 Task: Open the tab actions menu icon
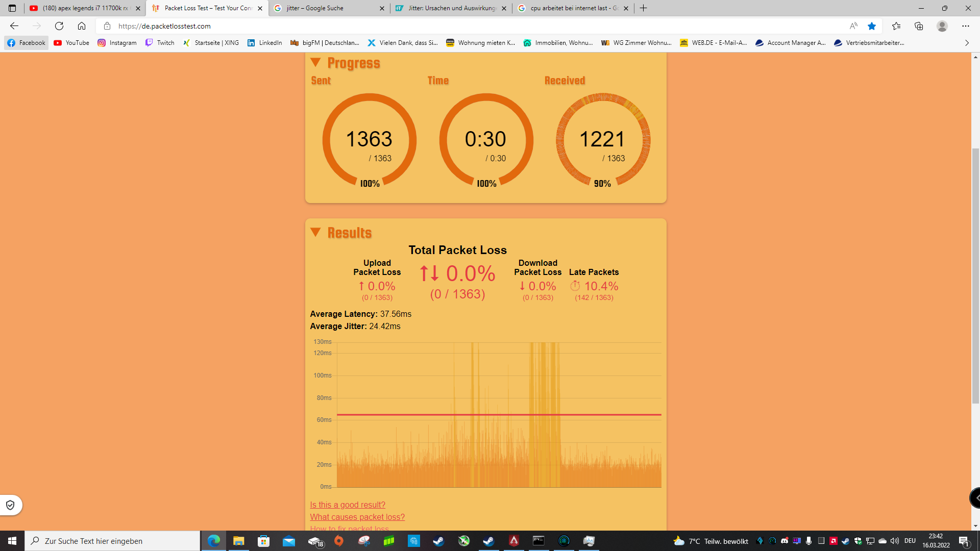pyautogui.click(x=12, y=8)
